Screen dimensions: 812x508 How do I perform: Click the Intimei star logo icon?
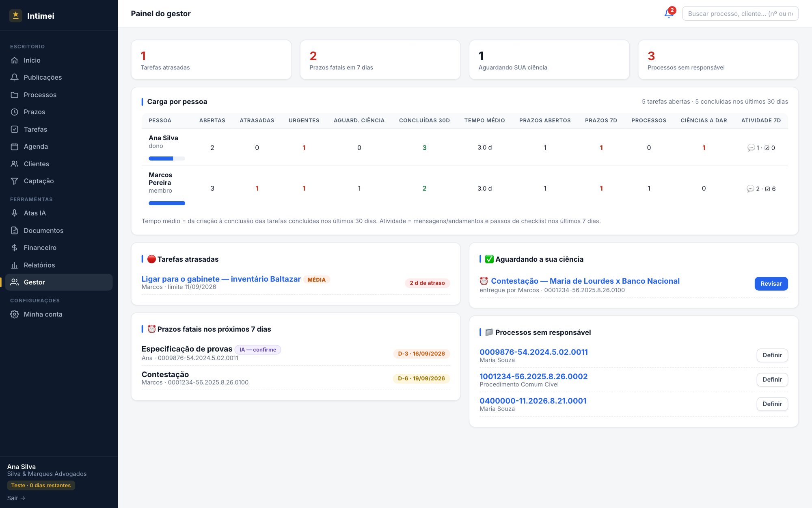coord(15,15)
